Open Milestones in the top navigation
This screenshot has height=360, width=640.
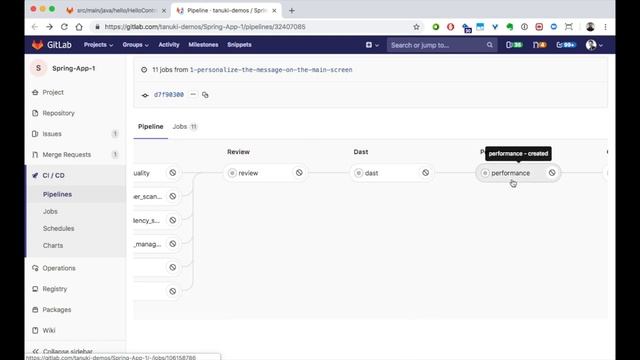point(203,45)
